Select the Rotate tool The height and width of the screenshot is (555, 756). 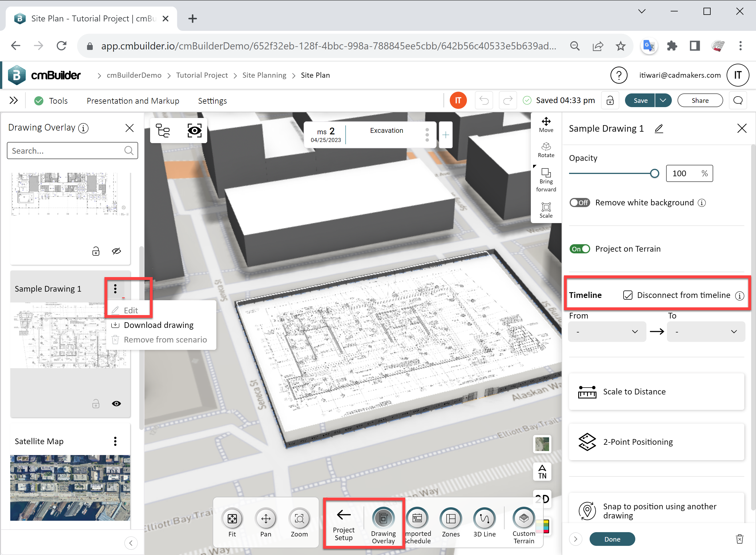click(x=546, y=149)
